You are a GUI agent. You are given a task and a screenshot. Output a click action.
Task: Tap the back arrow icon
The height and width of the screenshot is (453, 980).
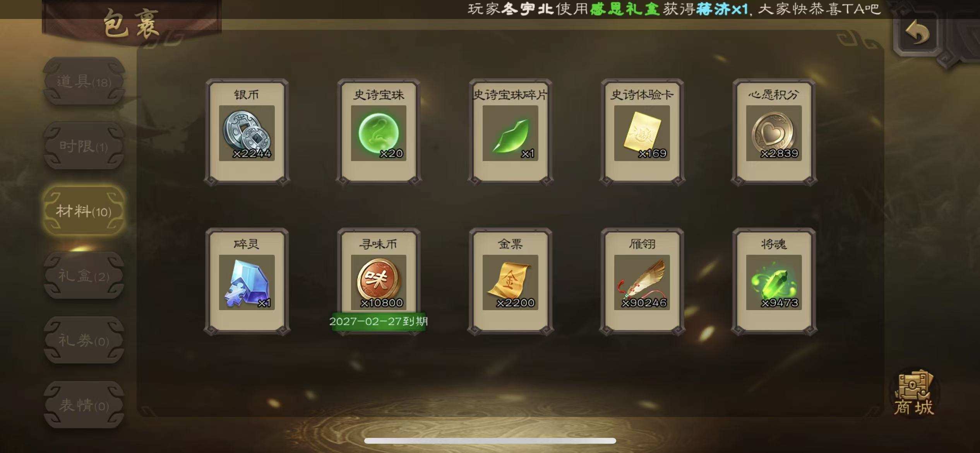pos(918,33)
